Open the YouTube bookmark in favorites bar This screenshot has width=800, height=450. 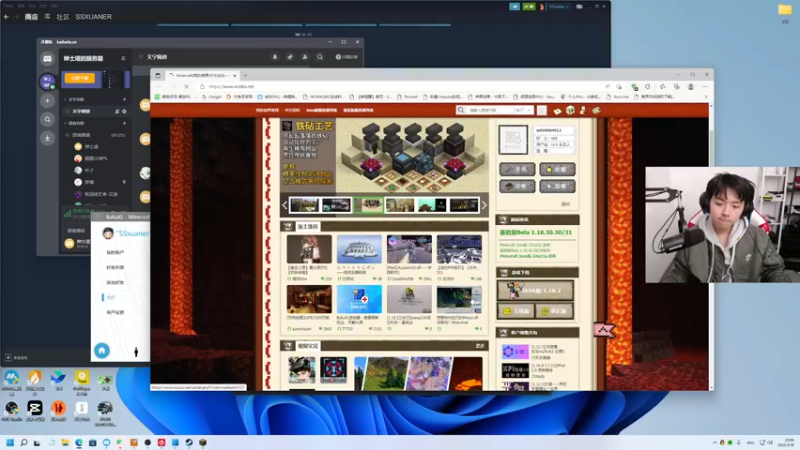(618, 96)
